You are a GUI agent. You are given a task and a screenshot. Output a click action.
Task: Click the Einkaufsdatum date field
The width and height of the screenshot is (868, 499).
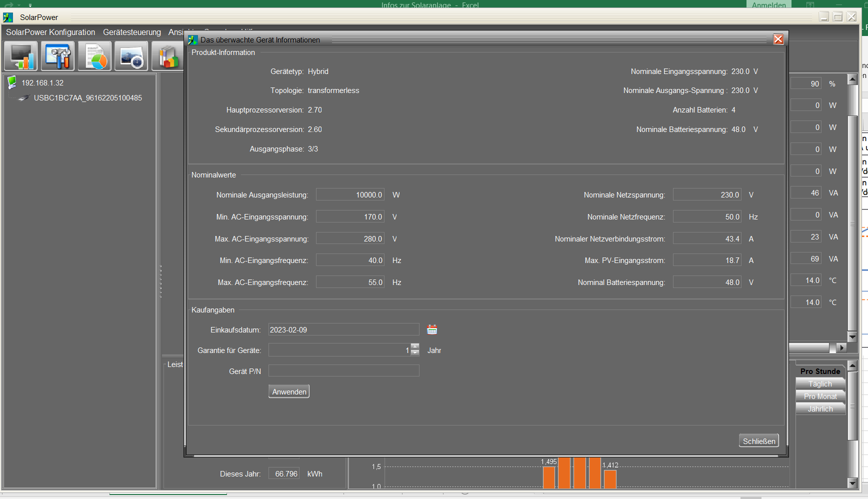[x=343, y=329]
